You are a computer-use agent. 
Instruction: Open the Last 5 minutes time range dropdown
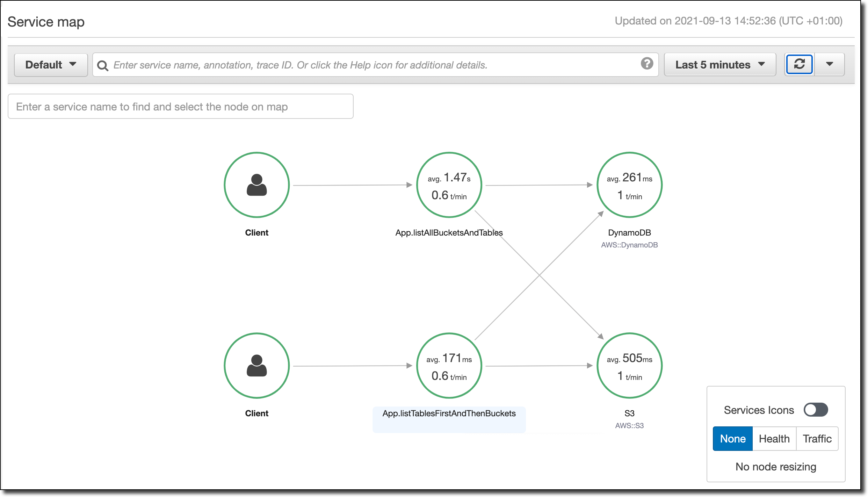coord(720,65)
